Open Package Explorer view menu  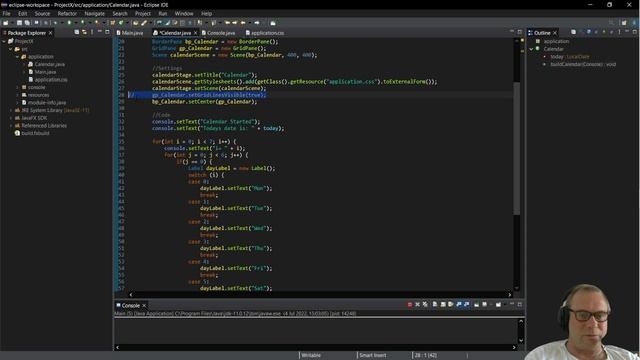[x=92, y=32]
